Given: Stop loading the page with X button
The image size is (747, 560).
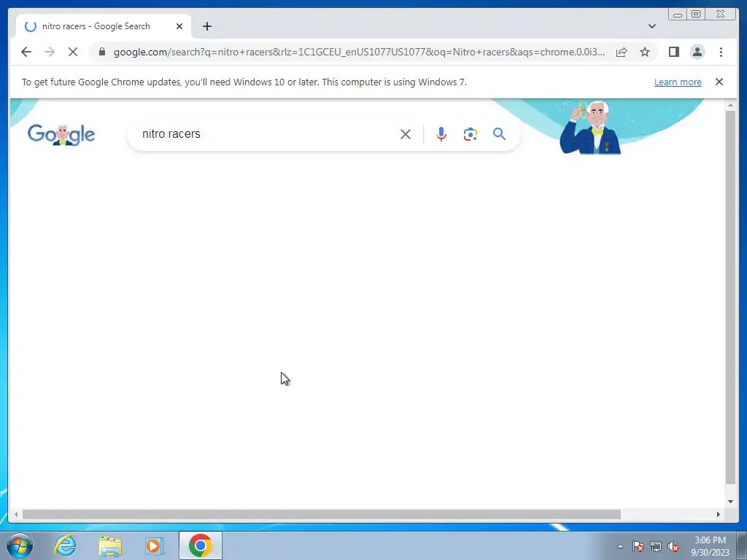Looking at the screenshot, I should (x=73, y=52).
